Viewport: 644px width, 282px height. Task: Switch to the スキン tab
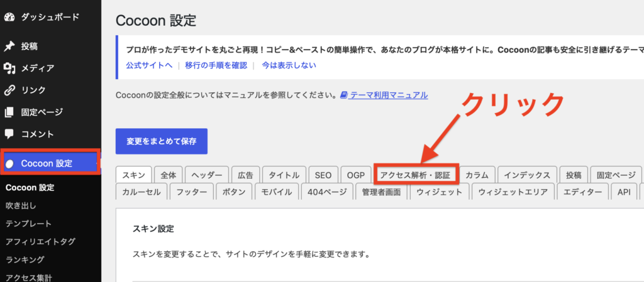pyautogui.click(x=134, y=175)
